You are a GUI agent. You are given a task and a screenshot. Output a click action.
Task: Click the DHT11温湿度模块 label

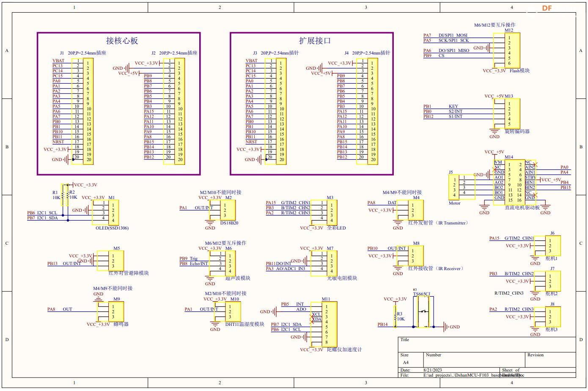coord(245,324)
